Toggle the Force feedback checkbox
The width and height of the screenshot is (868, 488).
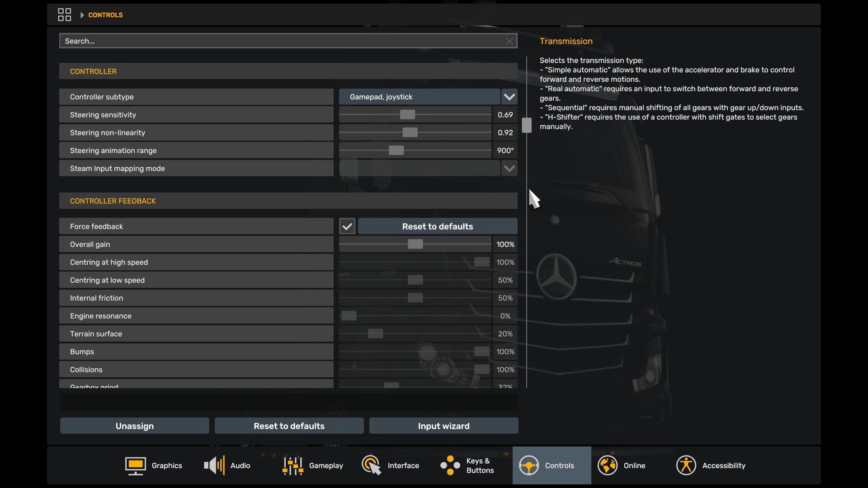pos(347,226)
